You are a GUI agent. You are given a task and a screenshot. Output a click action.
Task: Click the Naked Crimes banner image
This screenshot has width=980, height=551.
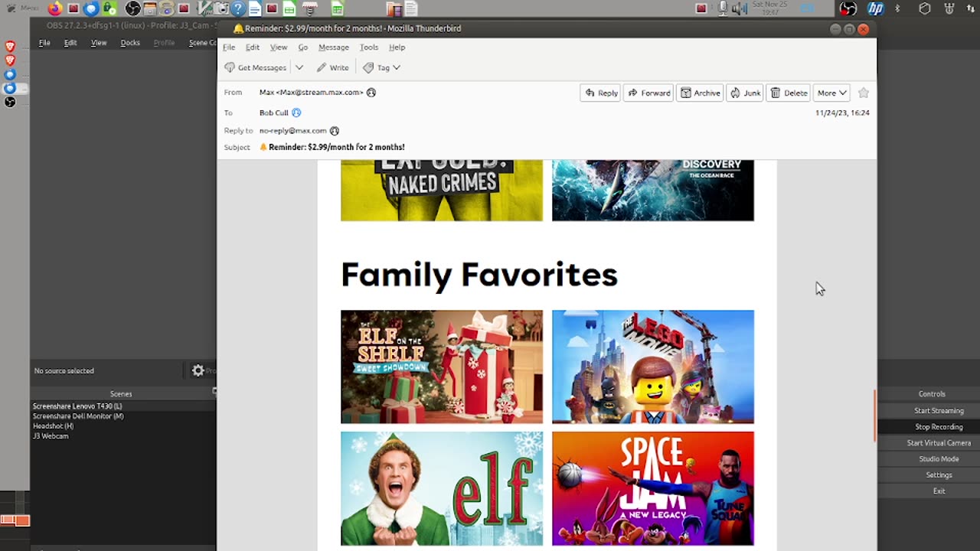point(442,191)
